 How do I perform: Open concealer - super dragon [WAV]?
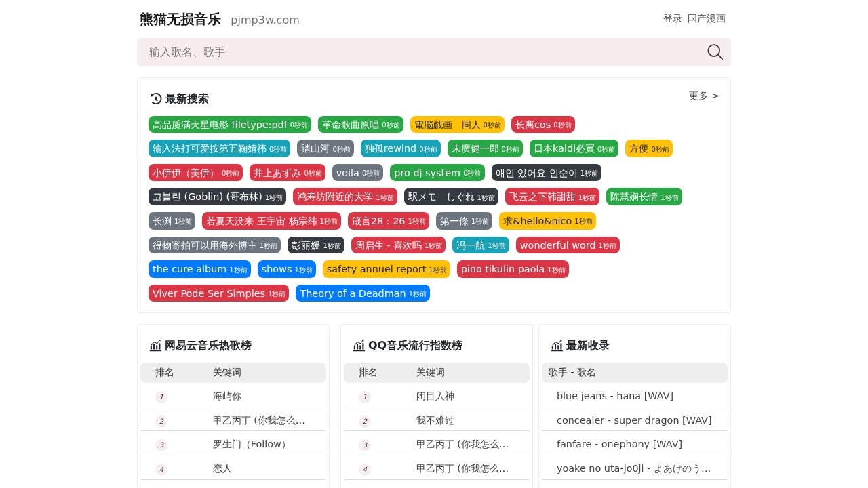pyautogui.click(x=634, y=420)
